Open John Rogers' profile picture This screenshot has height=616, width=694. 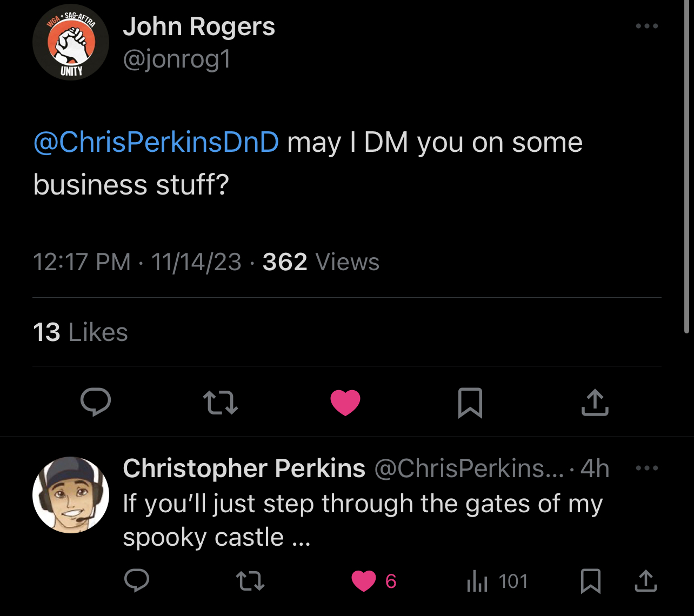(x=71, y=42)
